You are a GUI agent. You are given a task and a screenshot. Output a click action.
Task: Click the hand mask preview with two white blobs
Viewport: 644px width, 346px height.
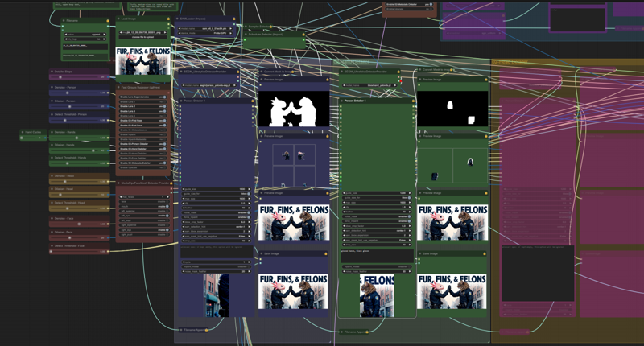click(x=452, y=109)
